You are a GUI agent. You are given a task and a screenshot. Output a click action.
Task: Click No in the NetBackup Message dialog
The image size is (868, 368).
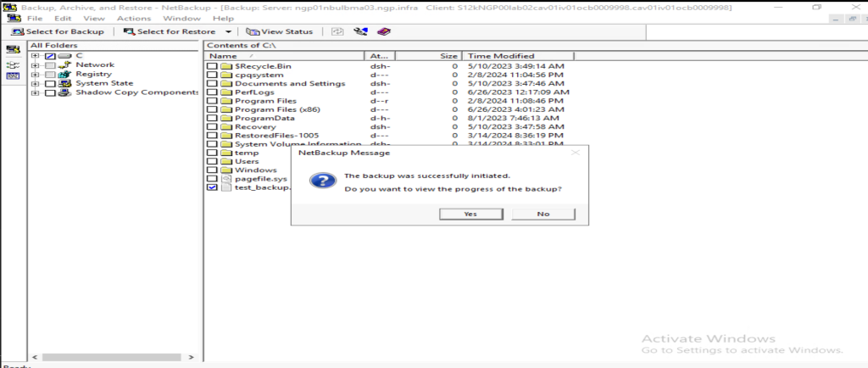tap(543, 215)
